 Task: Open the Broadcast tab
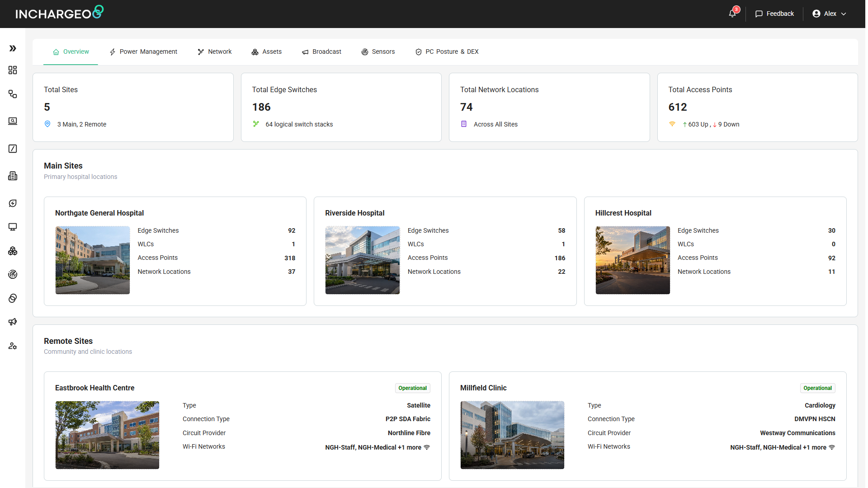point(322,52)
